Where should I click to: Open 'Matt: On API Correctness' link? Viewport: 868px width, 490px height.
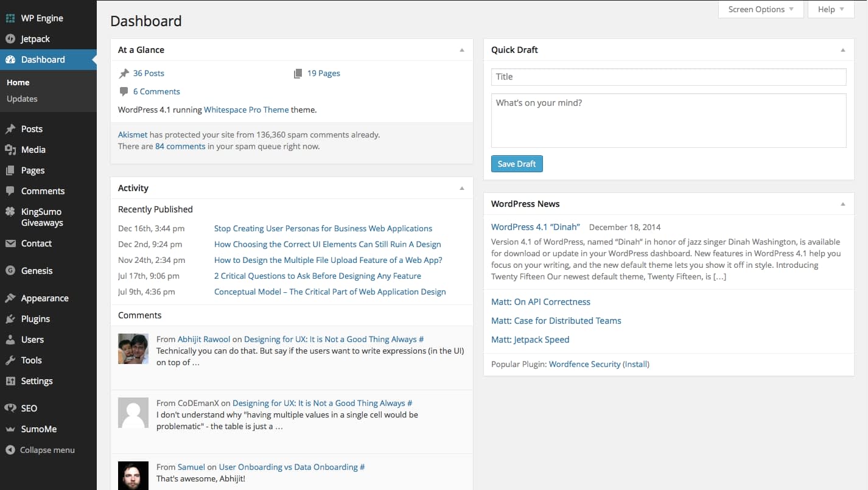point(541,302)
